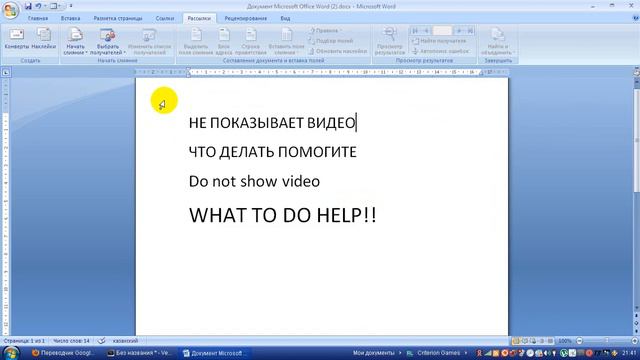Switch to Переводчик Google taskbar window
Image resolution: width=640 pixels, height=360 pixels.
[63, 353]
